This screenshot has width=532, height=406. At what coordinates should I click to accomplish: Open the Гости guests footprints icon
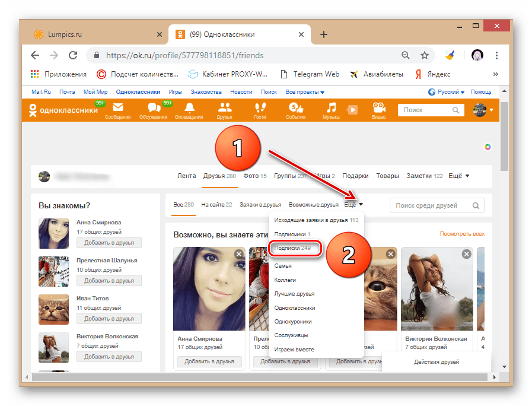(260, 110)
